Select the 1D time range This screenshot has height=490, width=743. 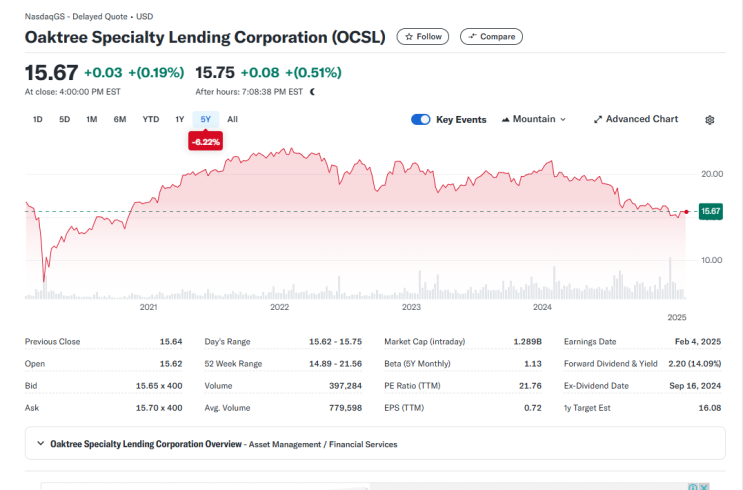pyautogui.click(x=38, y=119)
